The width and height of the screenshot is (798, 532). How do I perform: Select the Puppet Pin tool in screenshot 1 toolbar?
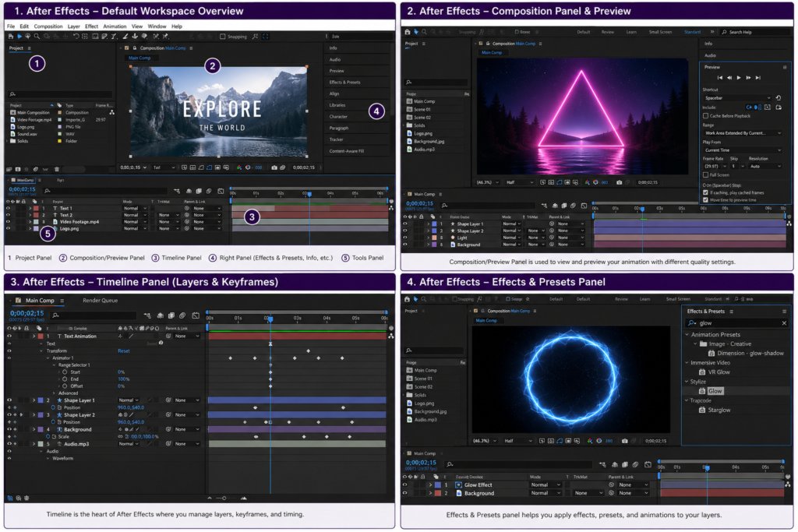[165, 37]
